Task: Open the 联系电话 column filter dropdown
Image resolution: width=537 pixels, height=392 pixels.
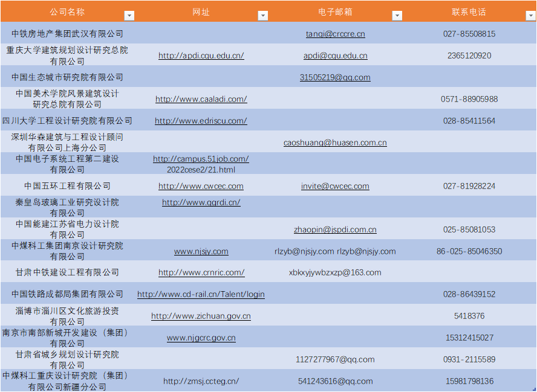Action: coord(530,16)
